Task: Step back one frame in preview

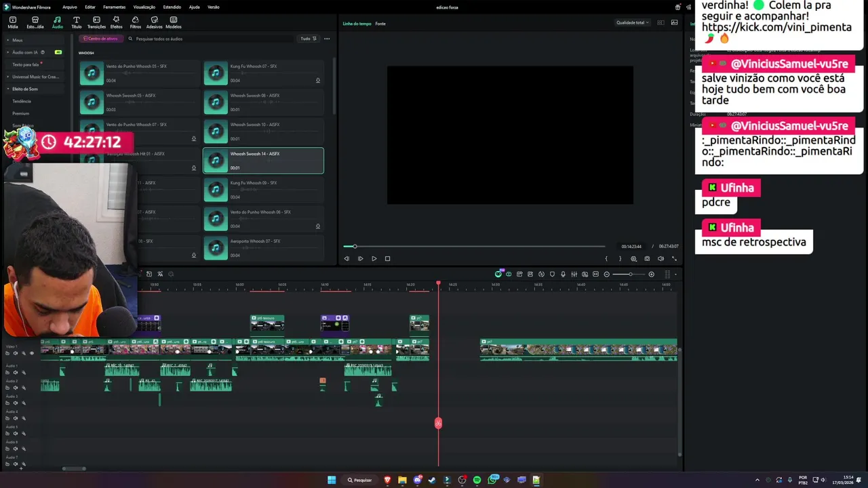Action: click(x=347, y=258)
